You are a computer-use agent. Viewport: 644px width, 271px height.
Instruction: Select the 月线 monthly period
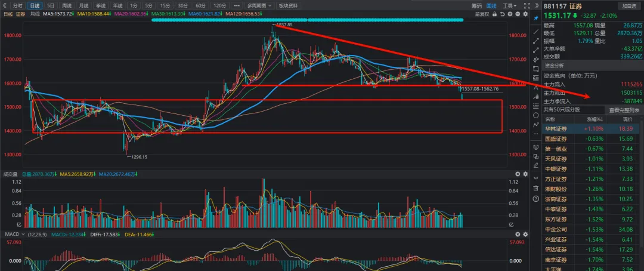click(83, 6)
